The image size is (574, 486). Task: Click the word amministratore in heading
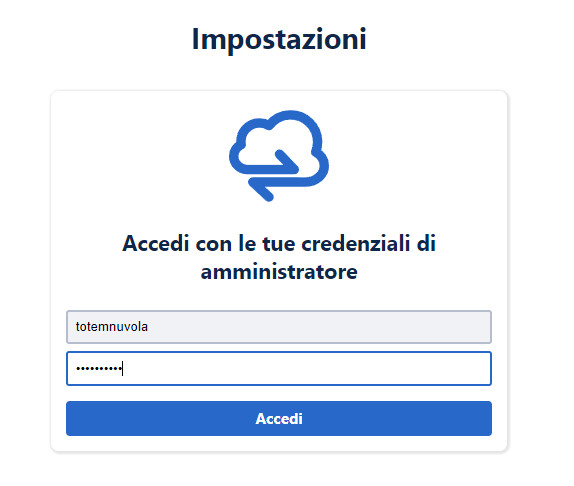(279, 272)
